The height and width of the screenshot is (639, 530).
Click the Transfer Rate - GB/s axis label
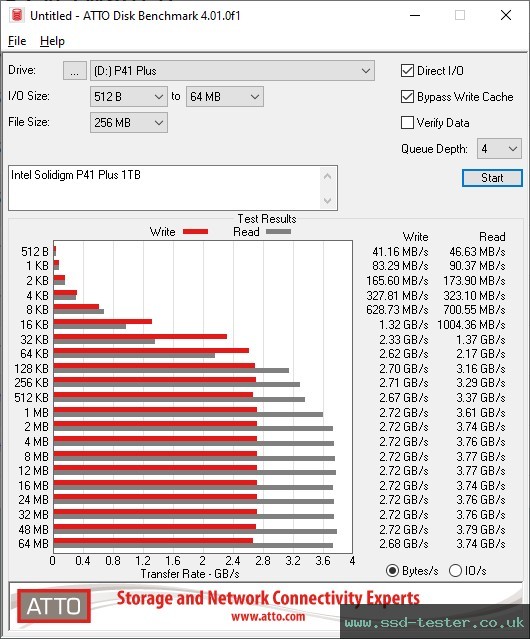[190, 574]
